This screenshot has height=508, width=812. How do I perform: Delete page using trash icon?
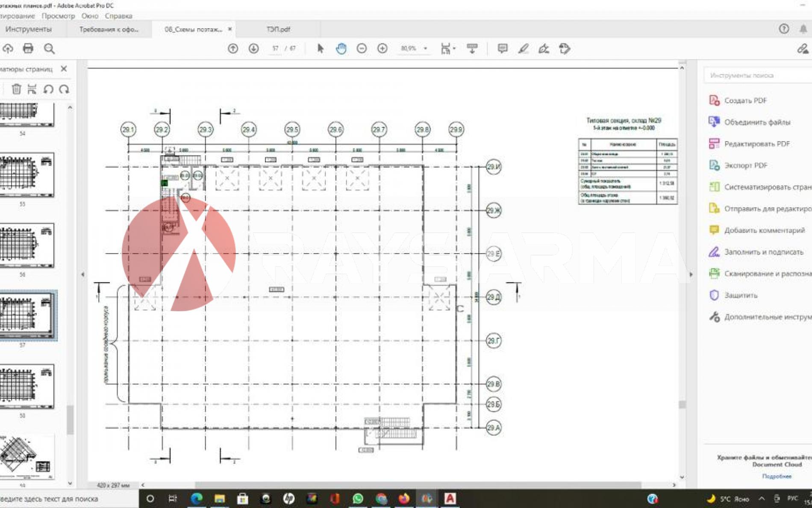(16, 89)
